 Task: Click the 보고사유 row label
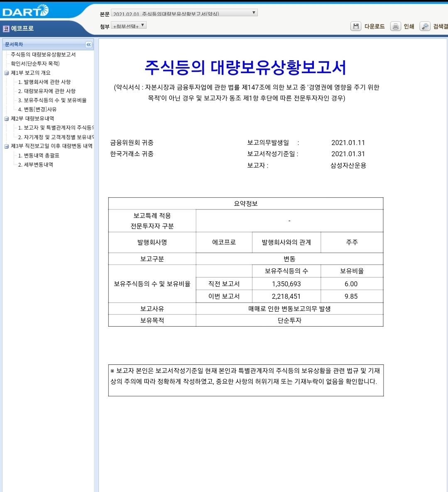point(152,309)
